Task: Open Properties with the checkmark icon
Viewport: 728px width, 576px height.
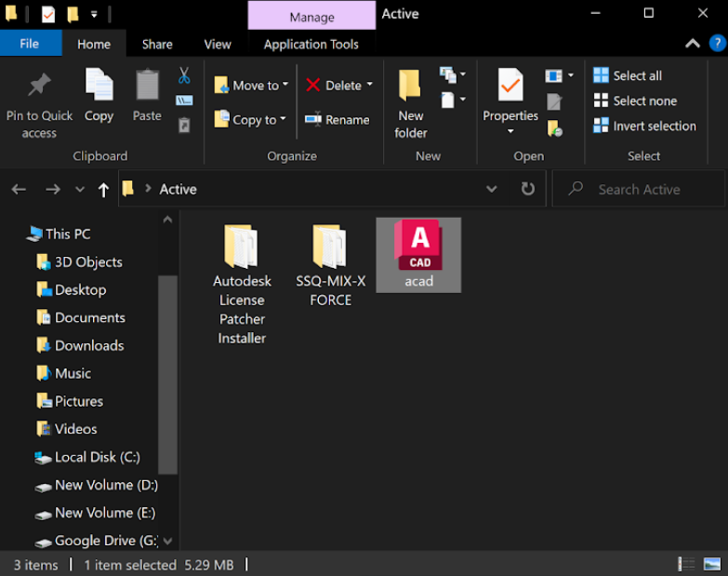Action: (x=510, y=86)
